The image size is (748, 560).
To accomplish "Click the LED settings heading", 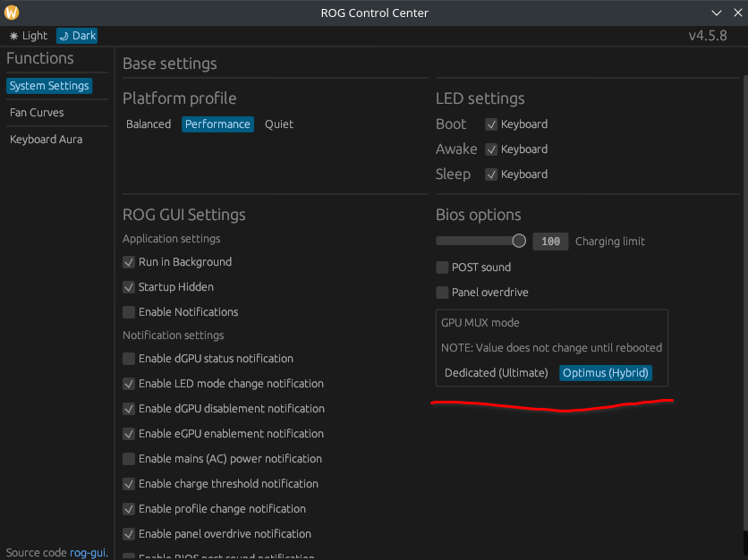I will 480,98.
